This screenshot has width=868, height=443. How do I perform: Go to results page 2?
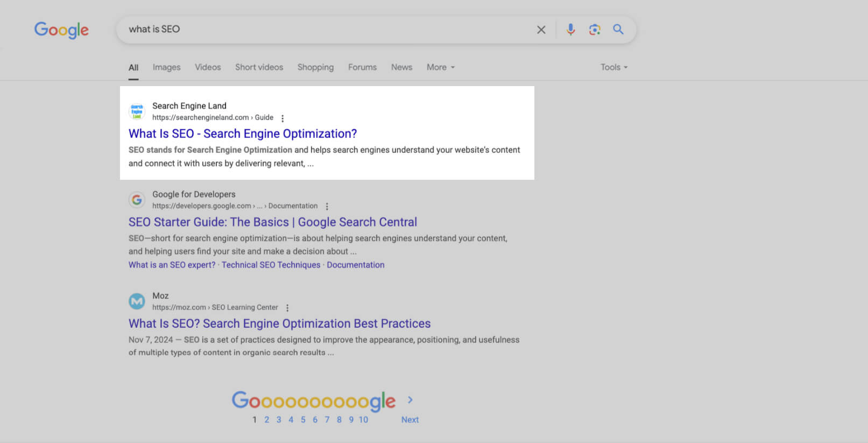click(x=266, y=420)
